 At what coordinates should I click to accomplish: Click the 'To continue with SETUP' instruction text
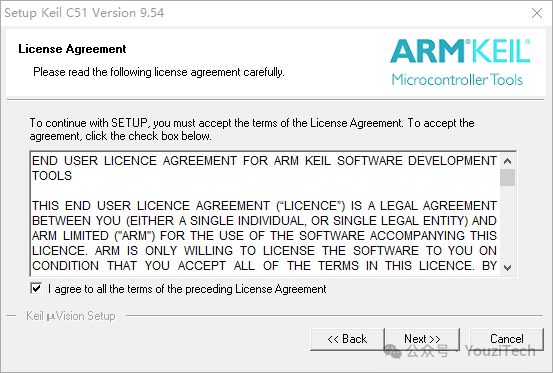pos(252,129)
